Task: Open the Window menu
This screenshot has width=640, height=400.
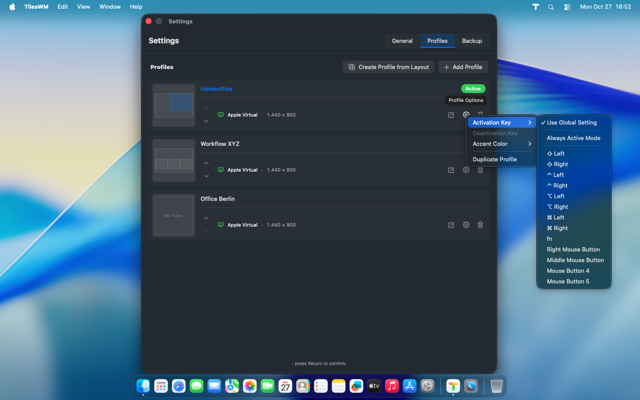Action: pyautogui.click(x=110, y=7)
